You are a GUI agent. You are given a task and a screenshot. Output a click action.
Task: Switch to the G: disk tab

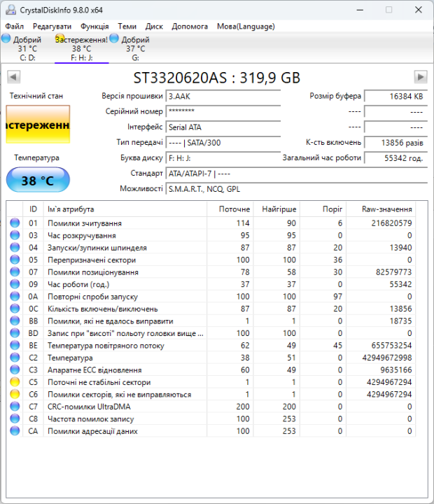(135, 48)
